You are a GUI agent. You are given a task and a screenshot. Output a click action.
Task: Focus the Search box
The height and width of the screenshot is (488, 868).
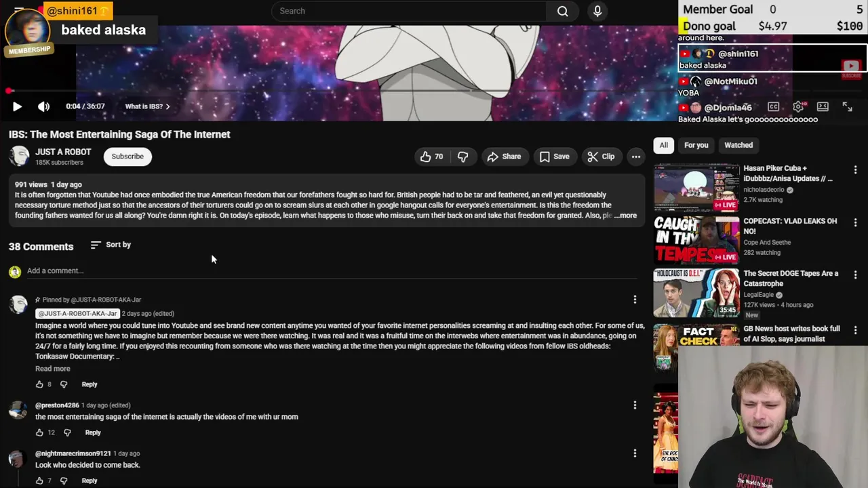pos(409,11)
